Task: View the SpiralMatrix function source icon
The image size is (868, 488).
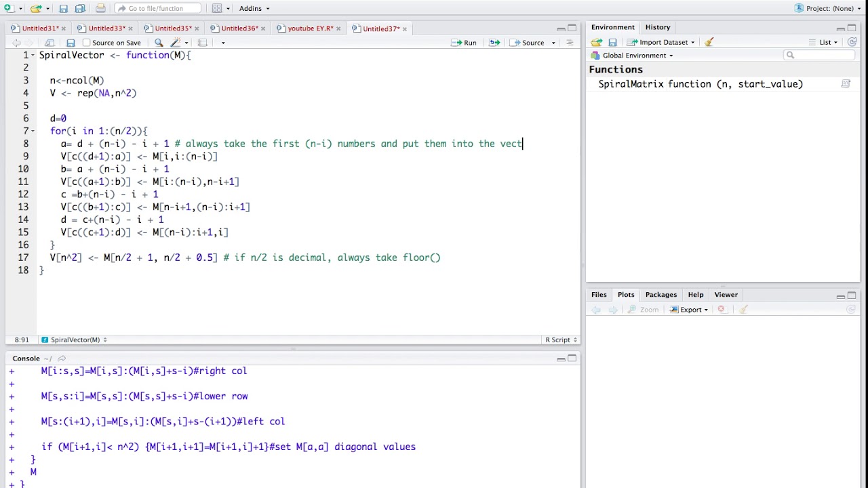Action: tap(846, 84)
